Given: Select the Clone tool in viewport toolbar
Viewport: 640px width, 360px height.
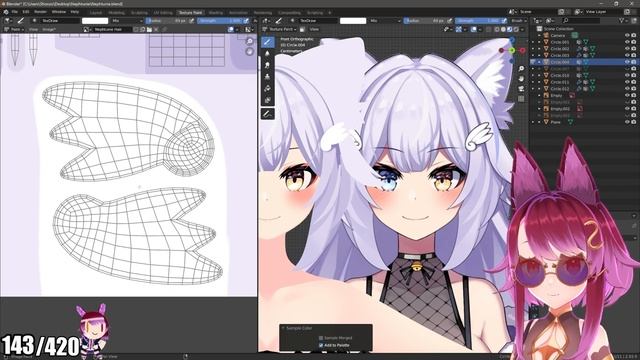Looking at the screenshot, I should point(267,77).
